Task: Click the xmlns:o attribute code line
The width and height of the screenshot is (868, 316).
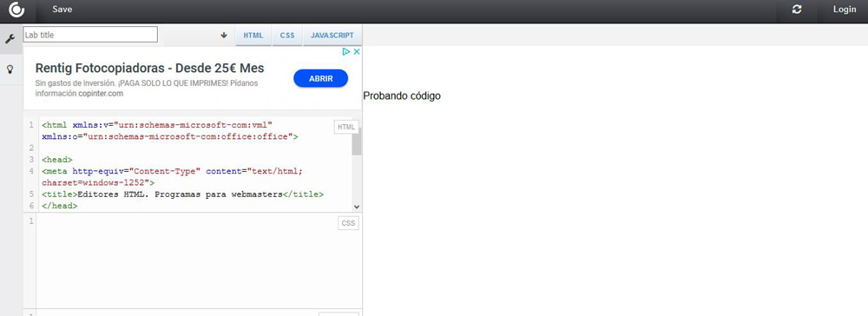Action: pyautogui.click(x=170, y=136)
